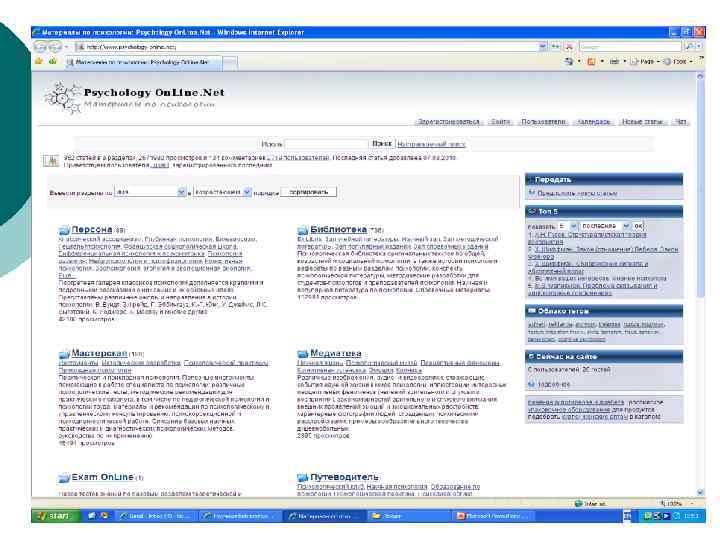The image size is (720, 540).
Task: Open a new blank browser tab
Action: coord(230,63)
